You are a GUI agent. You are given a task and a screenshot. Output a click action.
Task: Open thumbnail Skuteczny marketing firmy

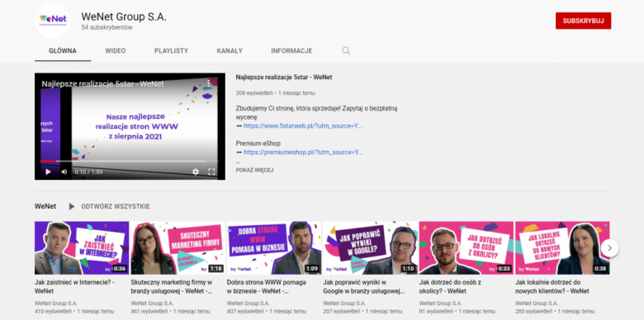tap(178, 247)
